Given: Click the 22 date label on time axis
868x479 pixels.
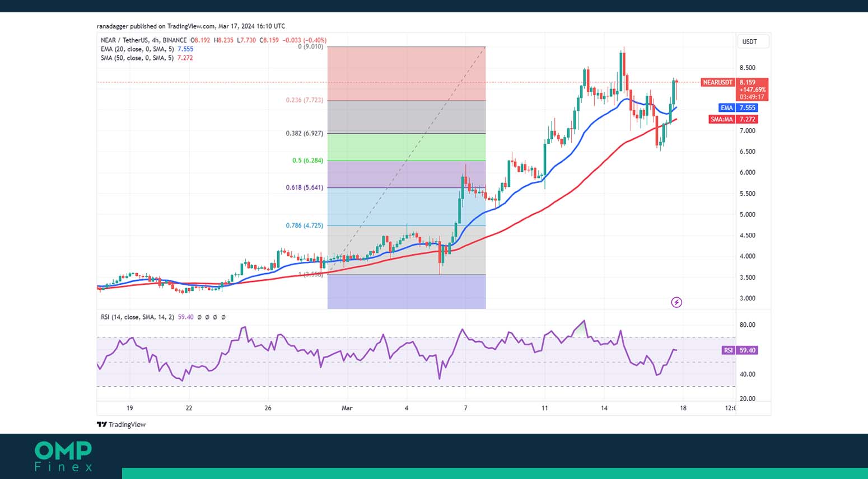Looking at the screenshot, I should pyautogui.click(x=189, y=408).
